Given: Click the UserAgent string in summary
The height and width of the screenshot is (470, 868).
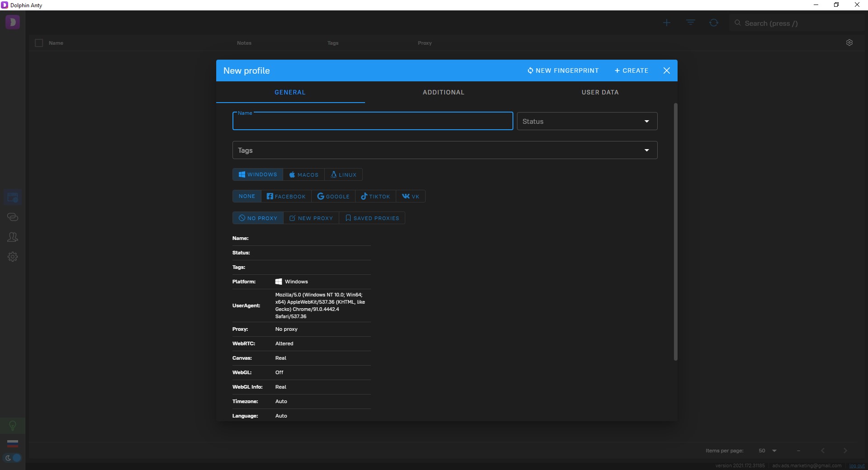Looking at the screenshot, I should point(320,305).
